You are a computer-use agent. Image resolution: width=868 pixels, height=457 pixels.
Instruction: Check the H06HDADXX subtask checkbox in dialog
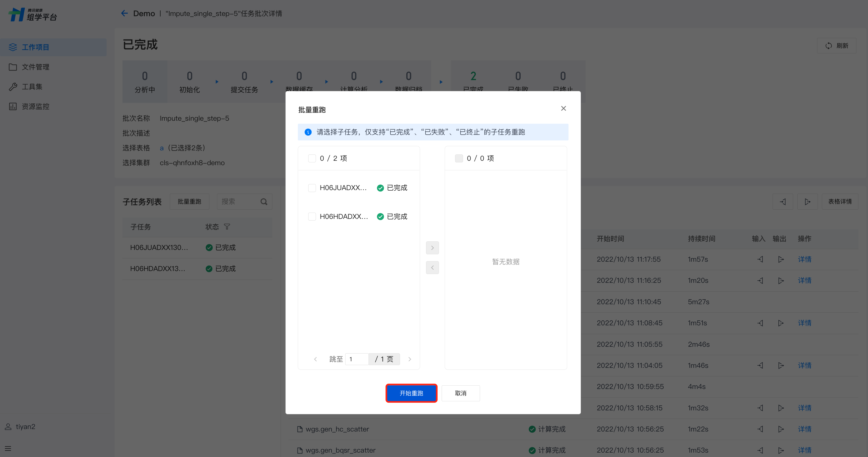click(312, 216)
